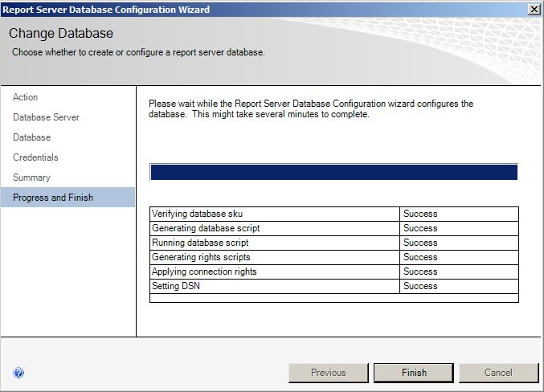The image size is (544, 392).
Task: Click Success status for Applying connection rights
Action: [x=420, y=272]
